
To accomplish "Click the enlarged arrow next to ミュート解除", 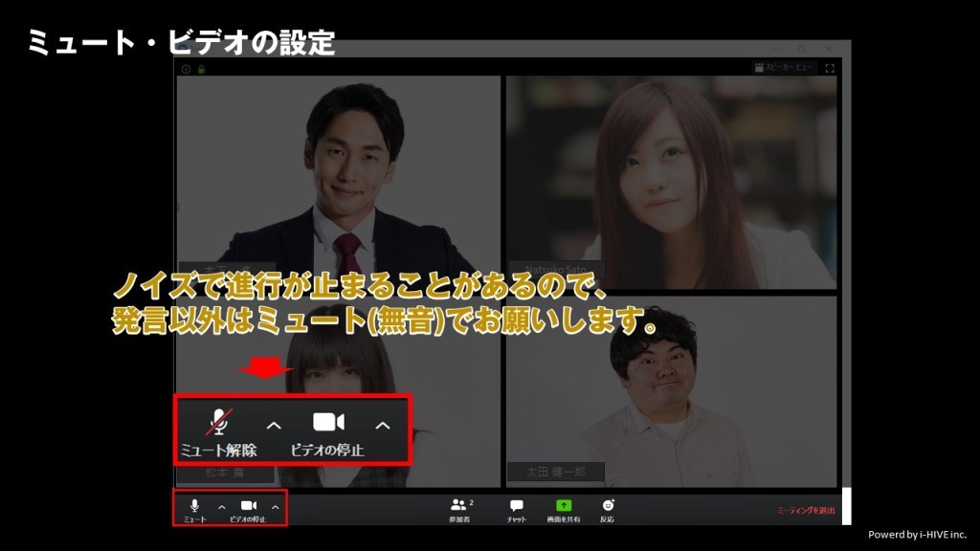I will click(x=274, y=425).
